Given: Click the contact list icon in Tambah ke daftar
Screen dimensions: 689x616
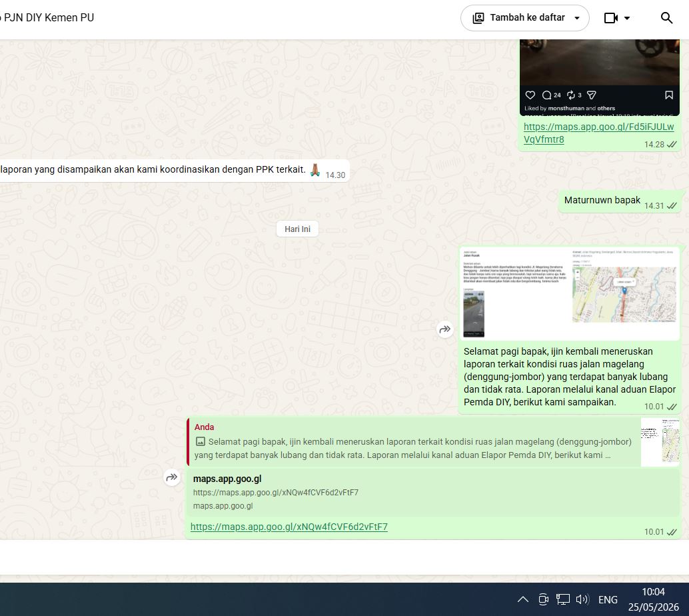Looking at the screenshot, I should pyautogui.click(x=478, y=18).
